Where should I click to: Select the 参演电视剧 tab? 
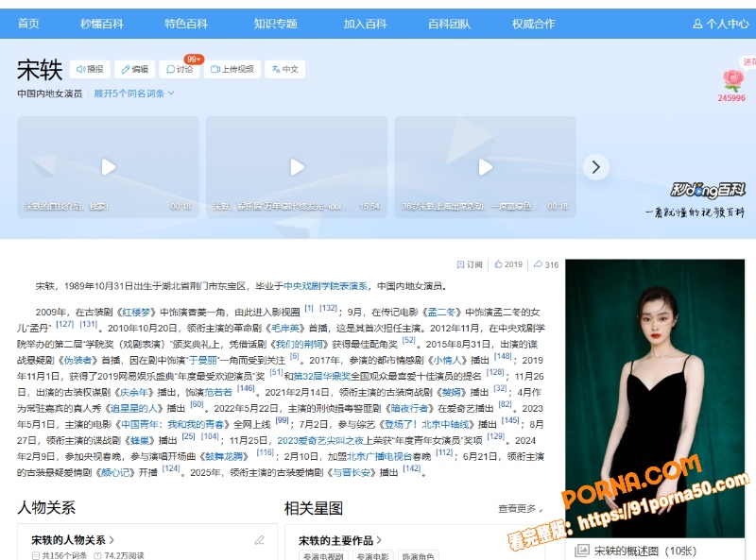(323, 555)
